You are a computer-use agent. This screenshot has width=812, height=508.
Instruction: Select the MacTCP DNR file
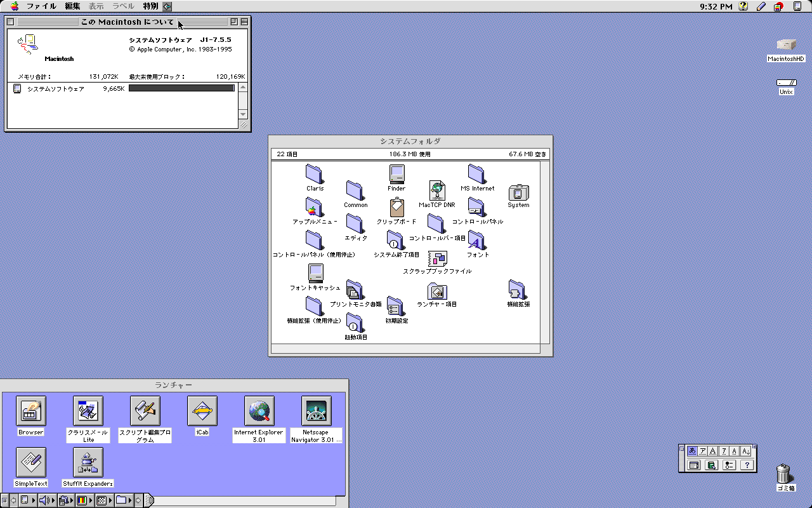(x=437, y=190)
